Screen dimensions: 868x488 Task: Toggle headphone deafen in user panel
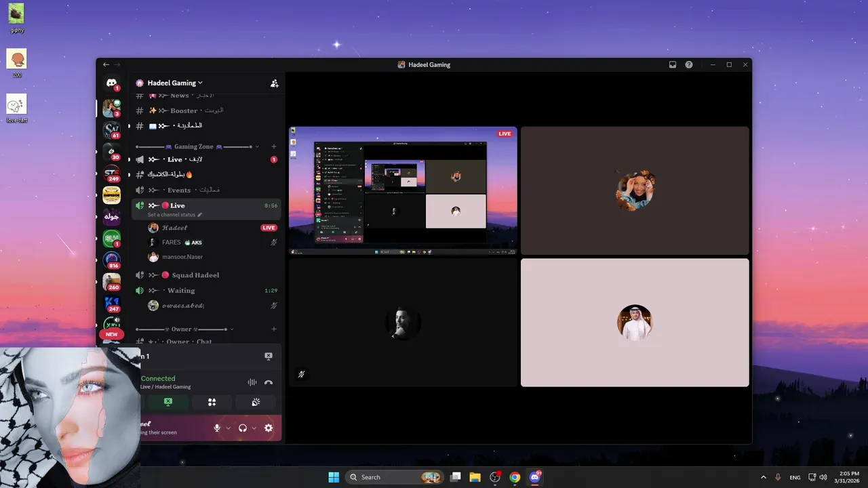[x=243, y=428]
